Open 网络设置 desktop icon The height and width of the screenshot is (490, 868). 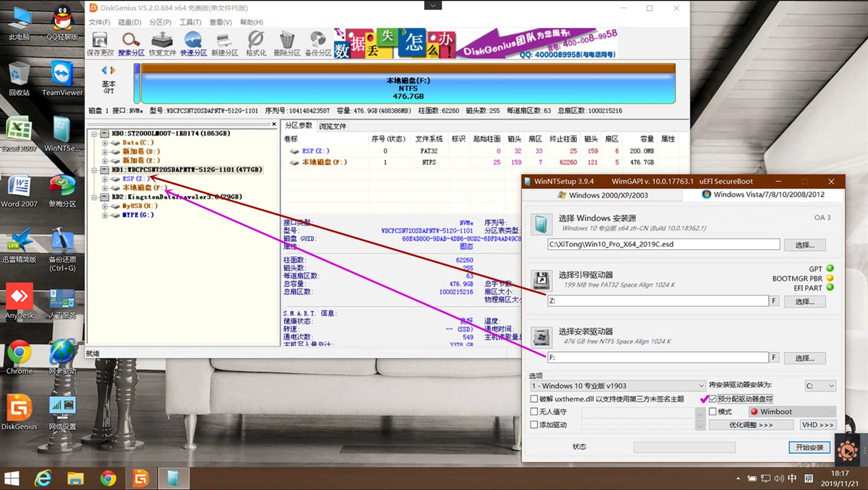click(x=62, y=413)
